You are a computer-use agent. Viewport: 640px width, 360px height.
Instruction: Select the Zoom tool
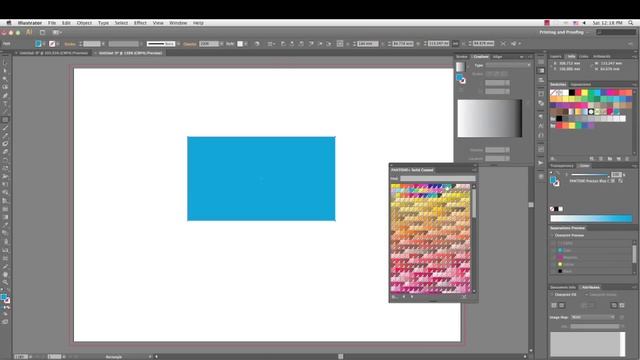(x=5, y=282)
